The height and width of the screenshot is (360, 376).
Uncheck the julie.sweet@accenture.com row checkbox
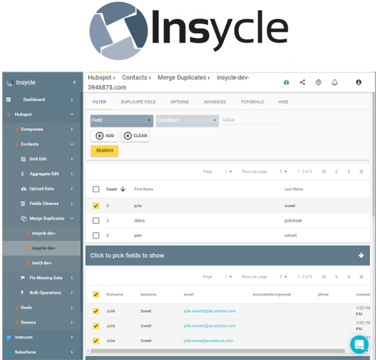point(96,341)
